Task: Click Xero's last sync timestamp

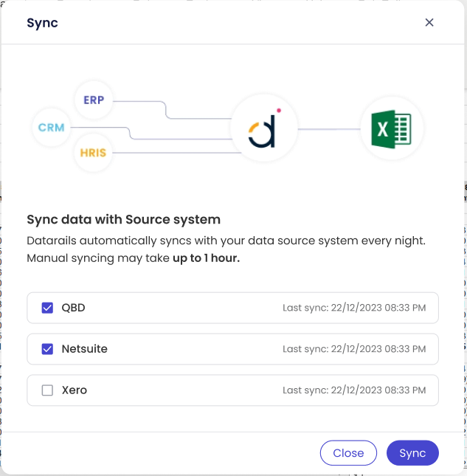Action: [354, 390]
